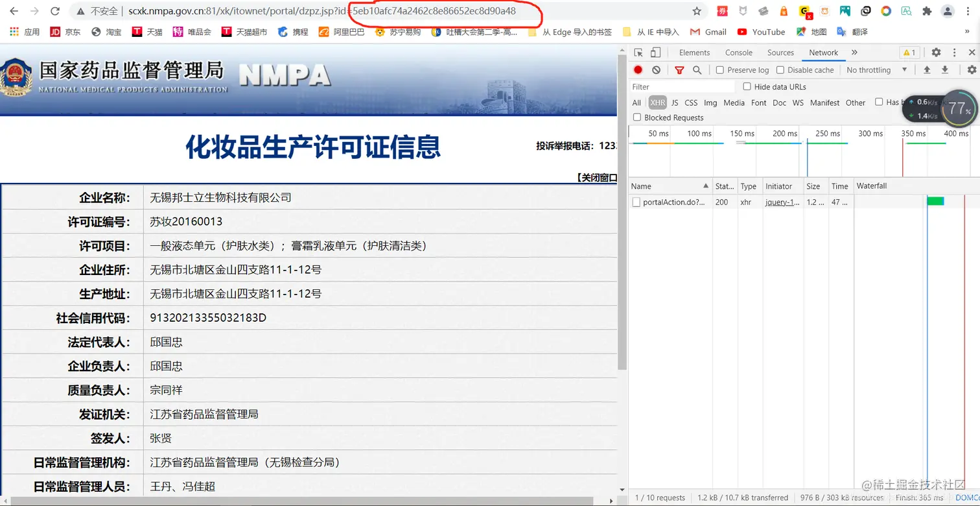Toggle the network filter funnel icon
Viewport: 980px width, 506px height.
point(679,70)
